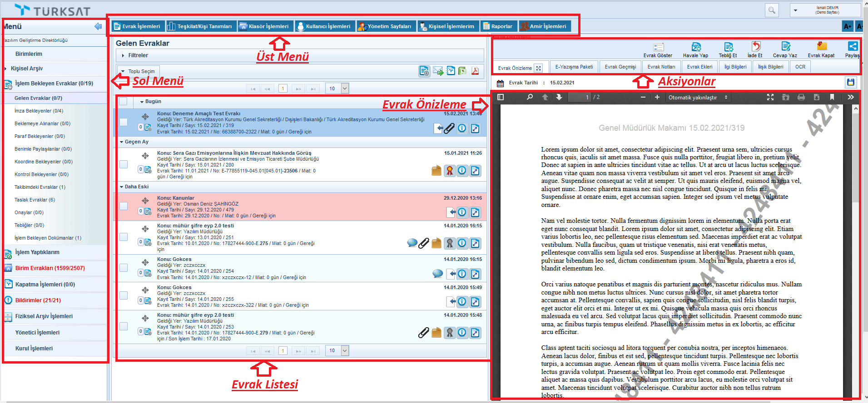Screen dimensions: 868x403
Task: Print document in PDF viewer toolbar
Action: click(x=801, y=97)
